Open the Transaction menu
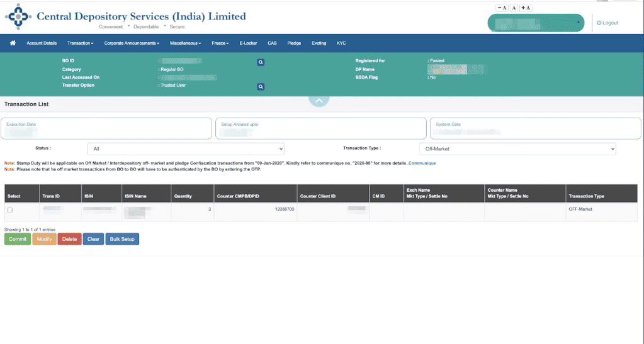644x344 pixels. click(80, 43)
